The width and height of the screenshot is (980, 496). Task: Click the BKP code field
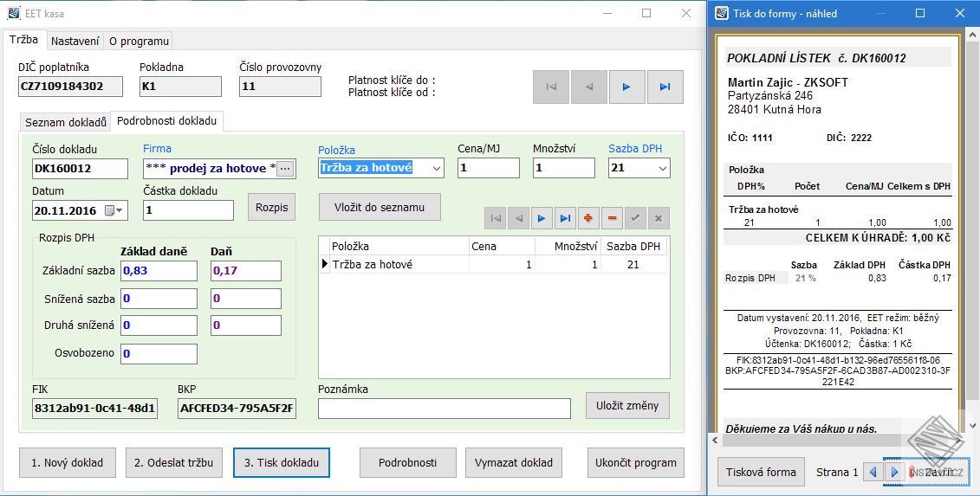click(237, 409)
